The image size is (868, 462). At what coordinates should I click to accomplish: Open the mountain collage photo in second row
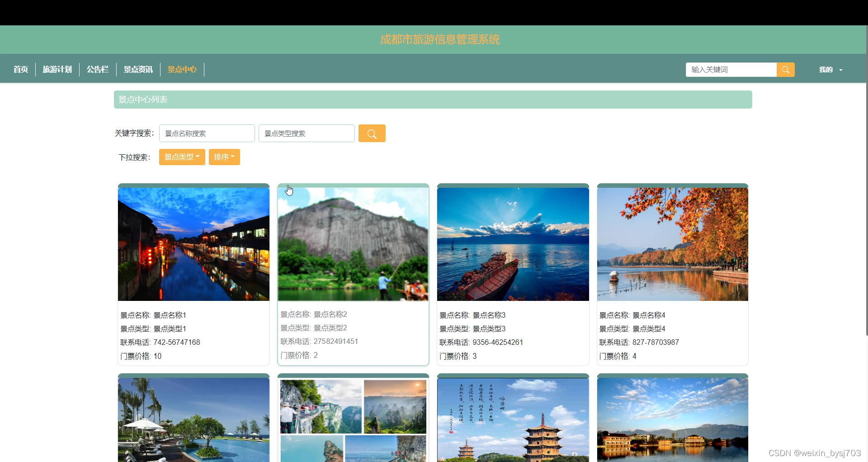tap(353, 420)
